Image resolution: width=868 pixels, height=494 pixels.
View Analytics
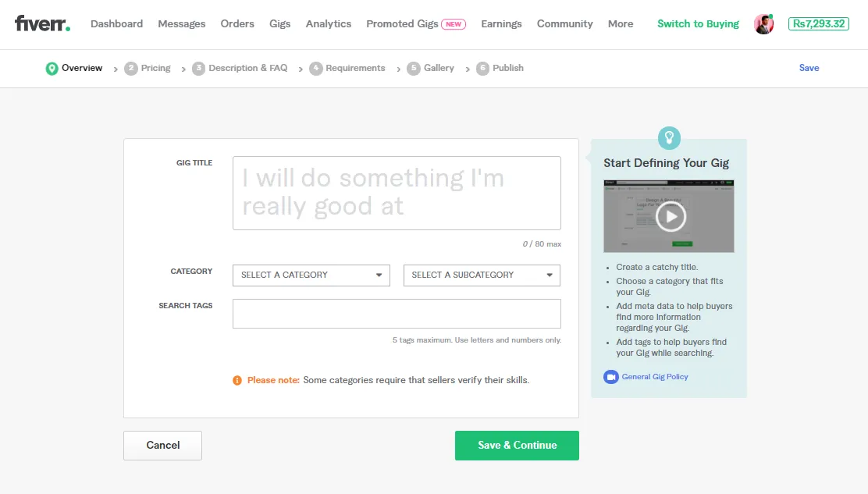coord(329,23)
